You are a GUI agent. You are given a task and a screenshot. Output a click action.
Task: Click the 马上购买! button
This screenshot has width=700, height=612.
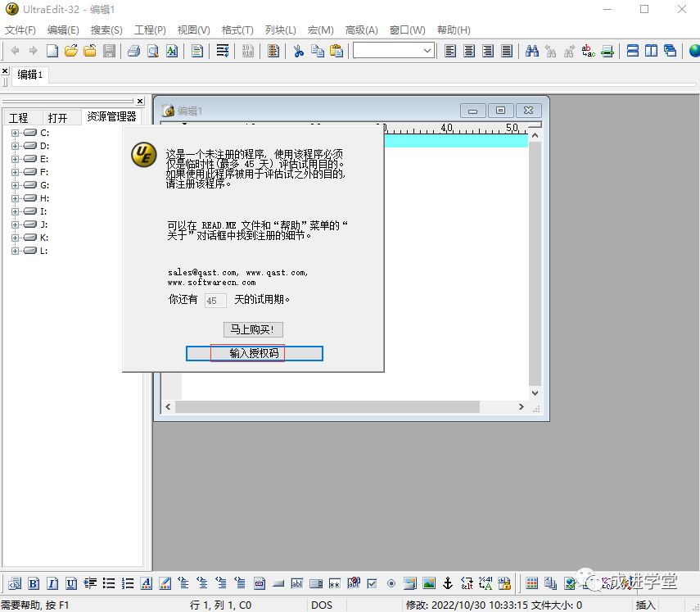pyautogui.click(x=253, y=329)
